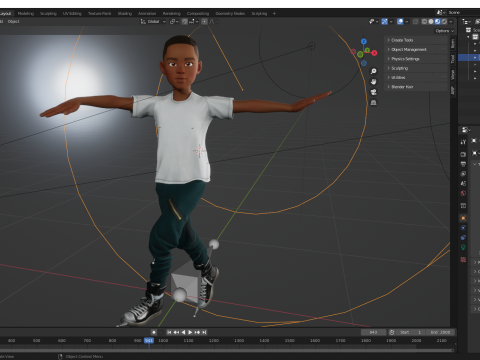The width and height of the screenshot is (480, 360).
Task: Switch to wireframe viewport shading
Action: tap(424, 21)
